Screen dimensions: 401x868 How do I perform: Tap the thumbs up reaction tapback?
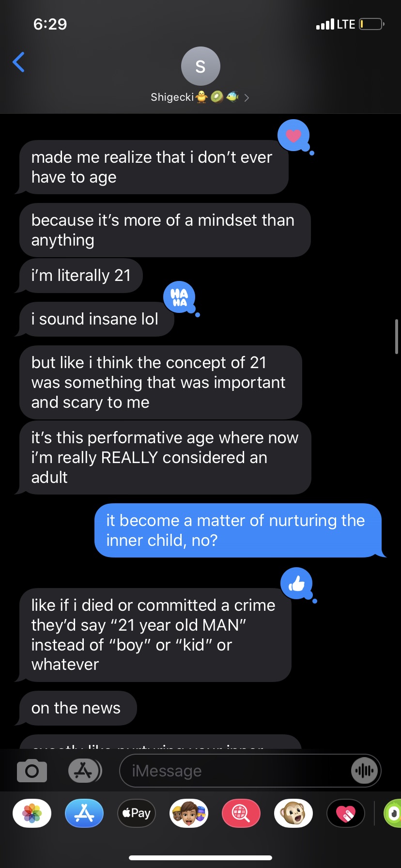[296, 584]
